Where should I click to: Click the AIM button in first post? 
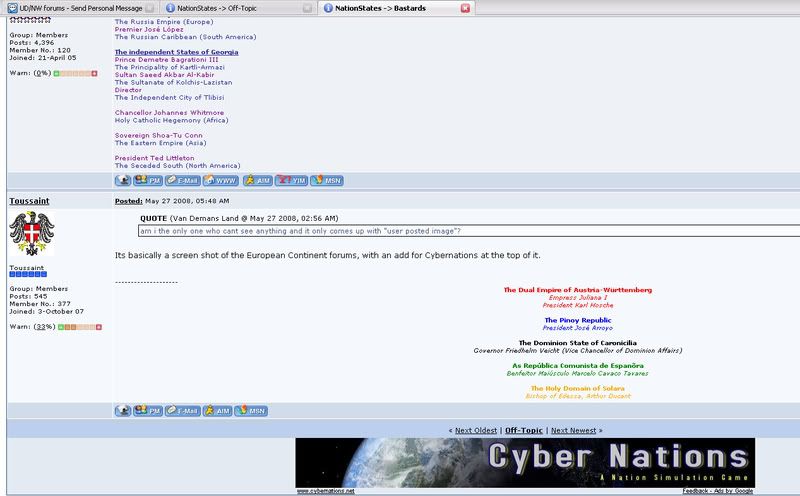[256, 180]
